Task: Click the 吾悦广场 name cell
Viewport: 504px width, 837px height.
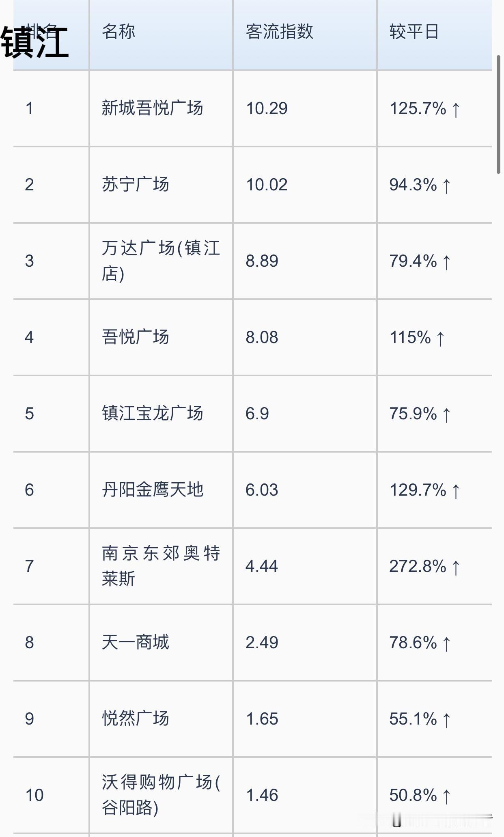Action: (135, 337)
